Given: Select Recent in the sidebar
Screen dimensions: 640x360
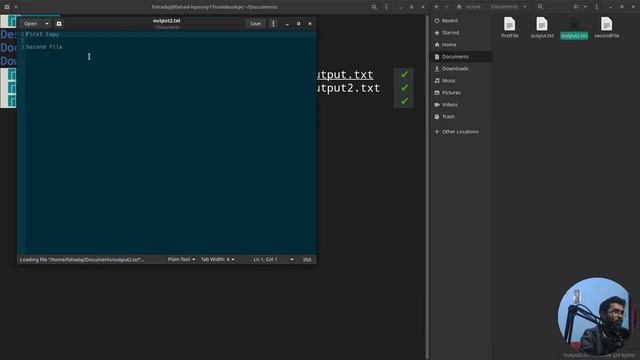Looking at the screenshot, I should click(461, 20).
